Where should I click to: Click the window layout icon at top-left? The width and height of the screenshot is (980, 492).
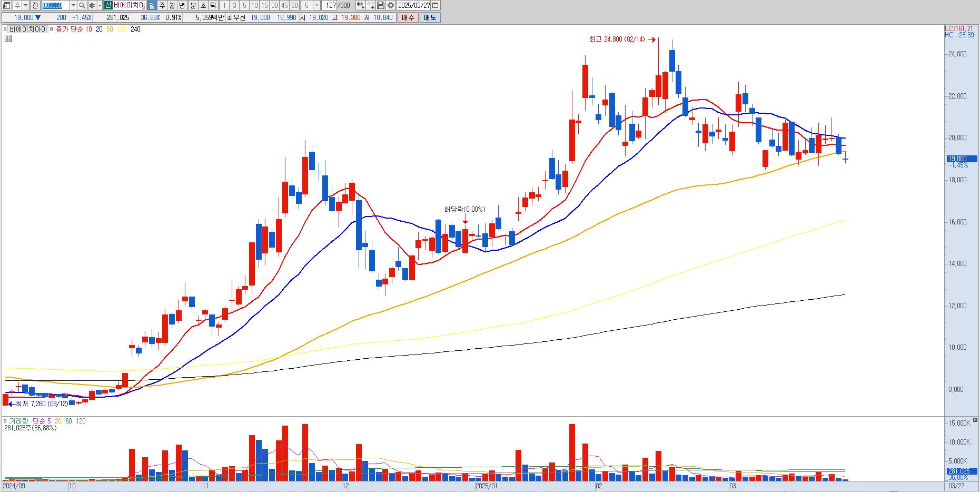(7, 5)
